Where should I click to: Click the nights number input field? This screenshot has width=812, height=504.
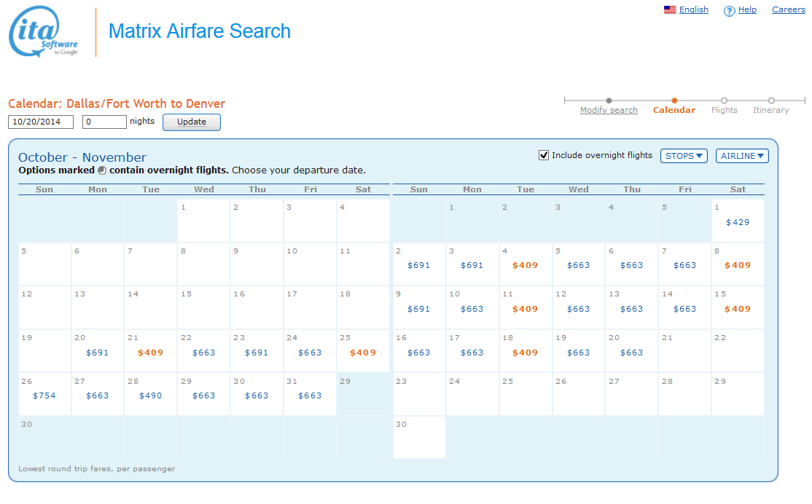pyautogui.click(x=104, y=122)
